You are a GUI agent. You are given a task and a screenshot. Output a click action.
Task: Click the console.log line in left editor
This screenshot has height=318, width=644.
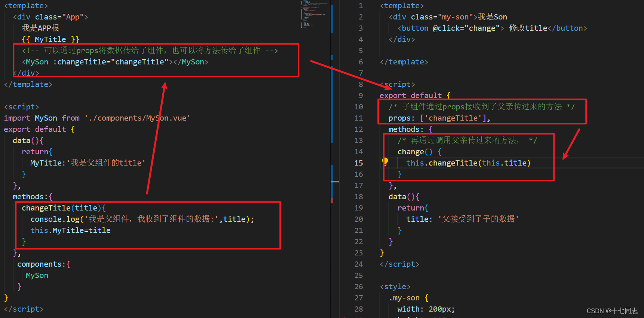click(142, 219)
